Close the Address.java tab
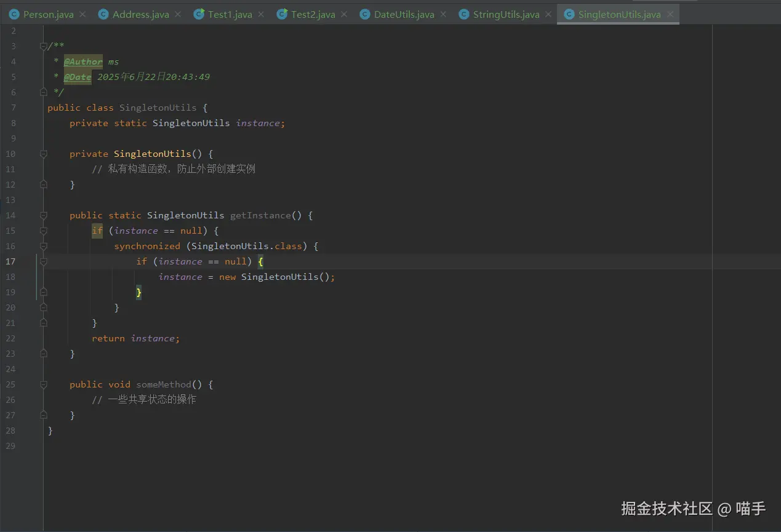Viewport: 781px width, 532px height. 178,15
